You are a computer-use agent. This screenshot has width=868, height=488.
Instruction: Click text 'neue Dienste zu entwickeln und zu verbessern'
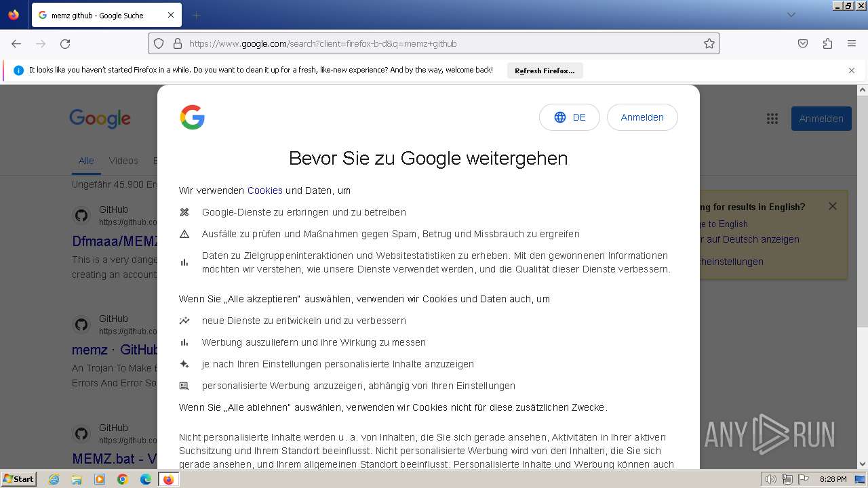point(304,321)
